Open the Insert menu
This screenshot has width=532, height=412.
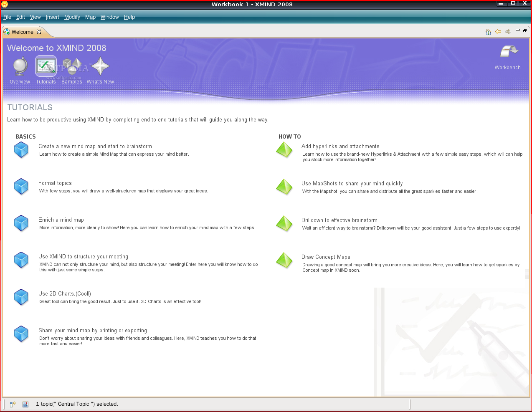(x=53, y=17)
